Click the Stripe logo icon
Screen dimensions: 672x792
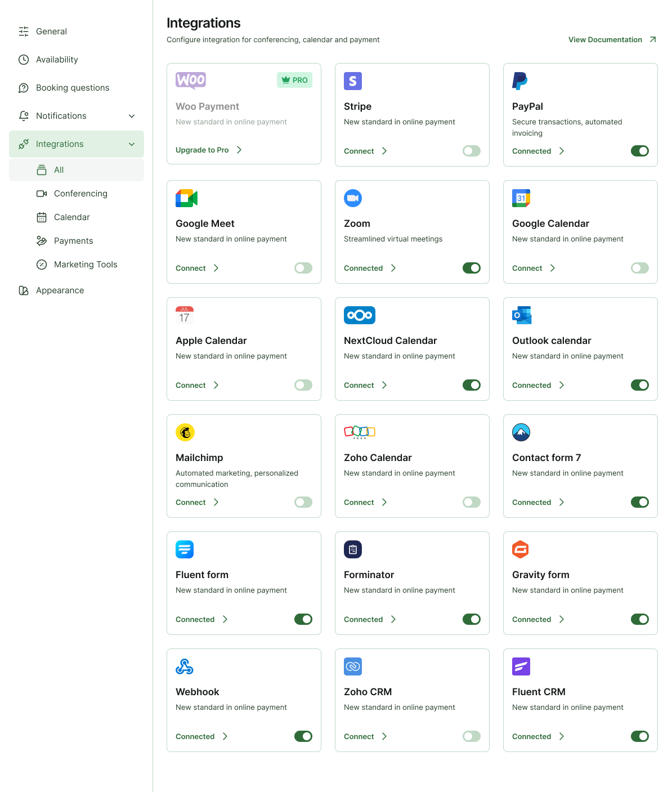[x=353, y=81]
